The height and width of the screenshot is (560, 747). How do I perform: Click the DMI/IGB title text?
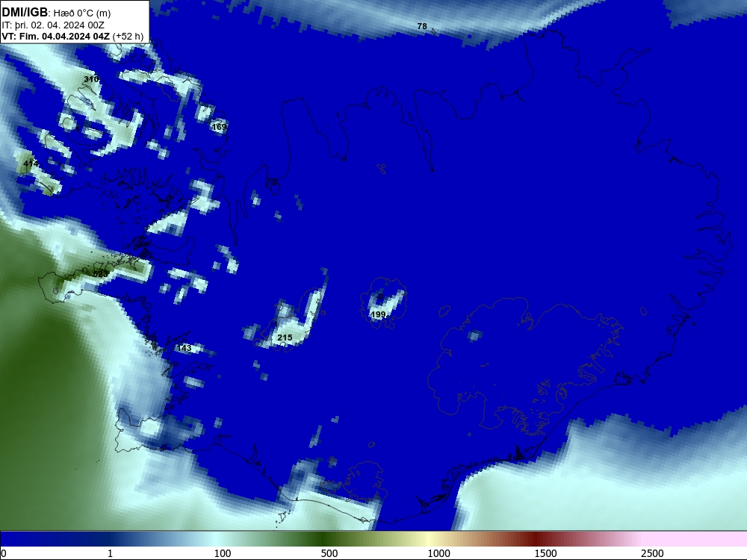click(25, 13)
